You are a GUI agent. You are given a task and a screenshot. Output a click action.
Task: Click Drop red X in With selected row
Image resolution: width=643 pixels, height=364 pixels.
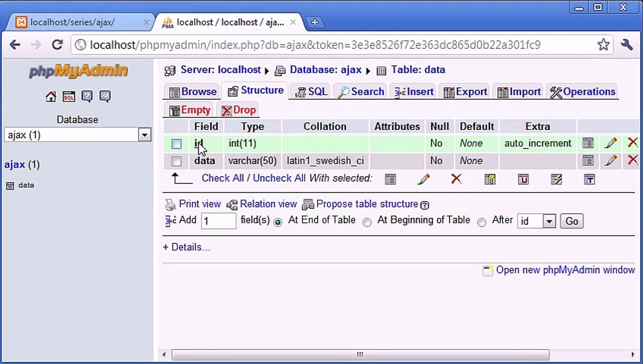click(x=456, y=179)
